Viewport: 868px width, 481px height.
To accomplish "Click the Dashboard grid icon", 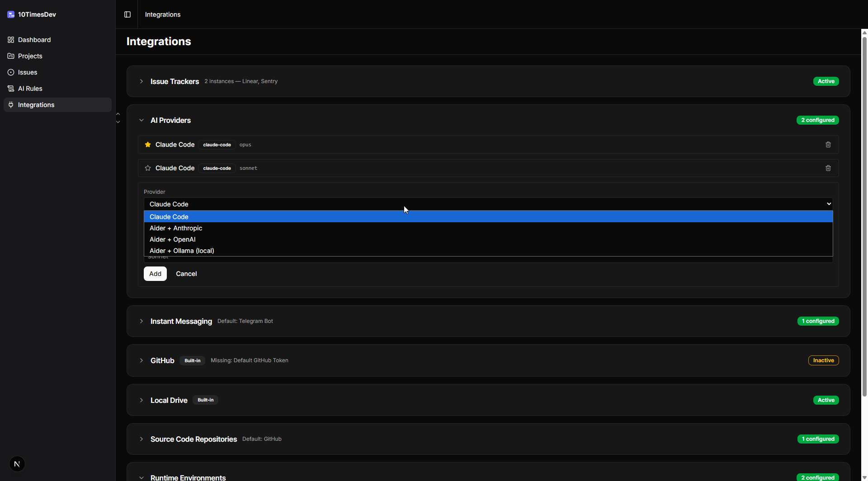I will click(x=11, y=40).
